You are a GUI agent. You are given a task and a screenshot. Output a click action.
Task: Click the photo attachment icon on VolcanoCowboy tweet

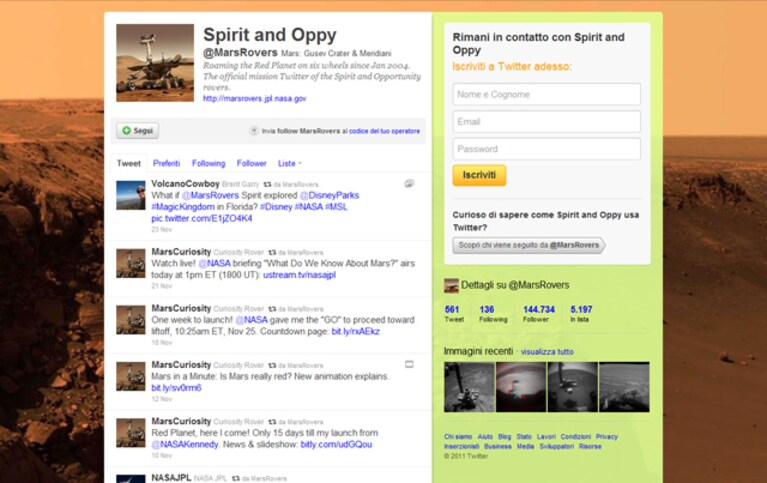pyautogui.click(x=409, y=184)
